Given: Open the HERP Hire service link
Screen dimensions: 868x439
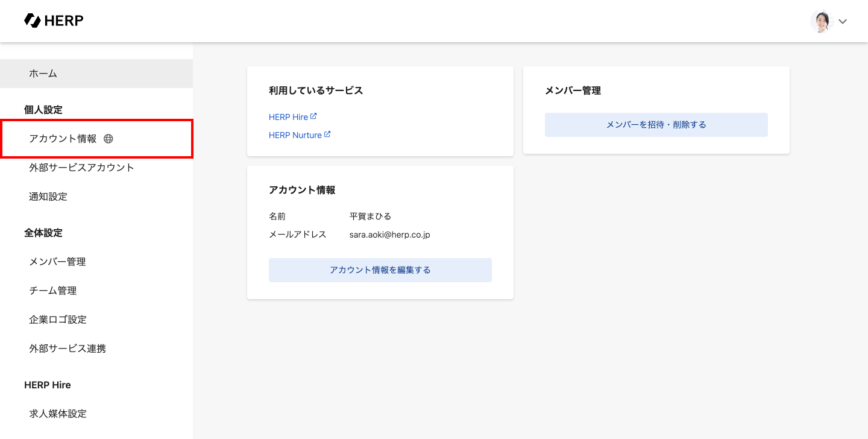Looking at the screenshot, I should [288, 117].
